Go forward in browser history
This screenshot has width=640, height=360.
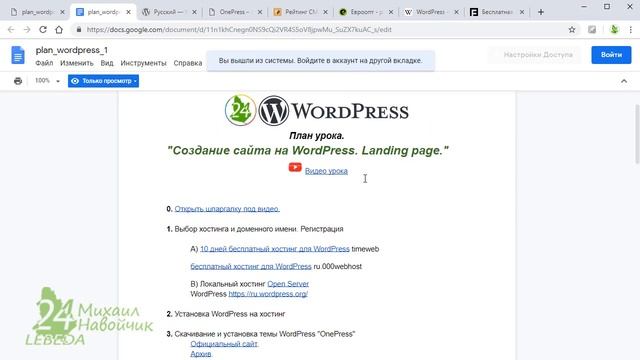coord(27,29)
